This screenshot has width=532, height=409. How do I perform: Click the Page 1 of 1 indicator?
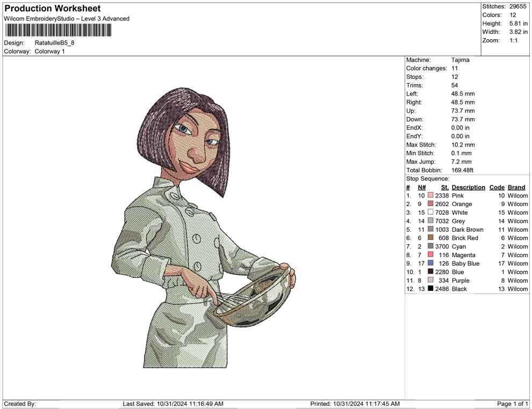pyautogui.click(x=512, y=404)
